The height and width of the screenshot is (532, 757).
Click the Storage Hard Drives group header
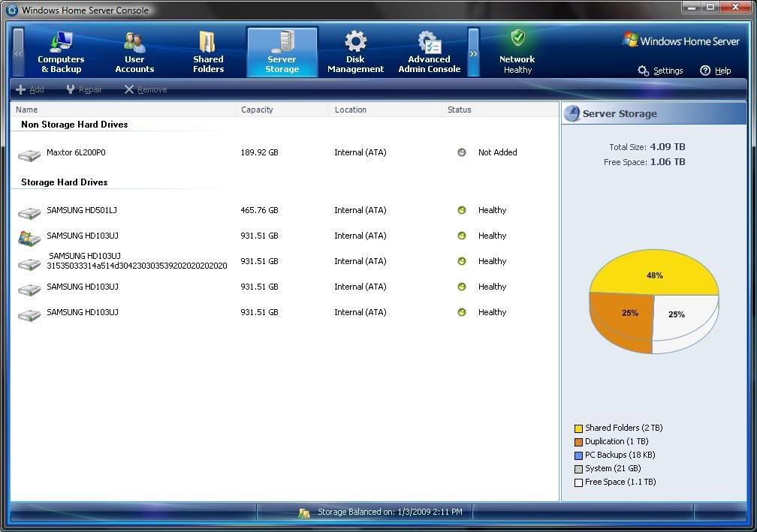[65, 182]
